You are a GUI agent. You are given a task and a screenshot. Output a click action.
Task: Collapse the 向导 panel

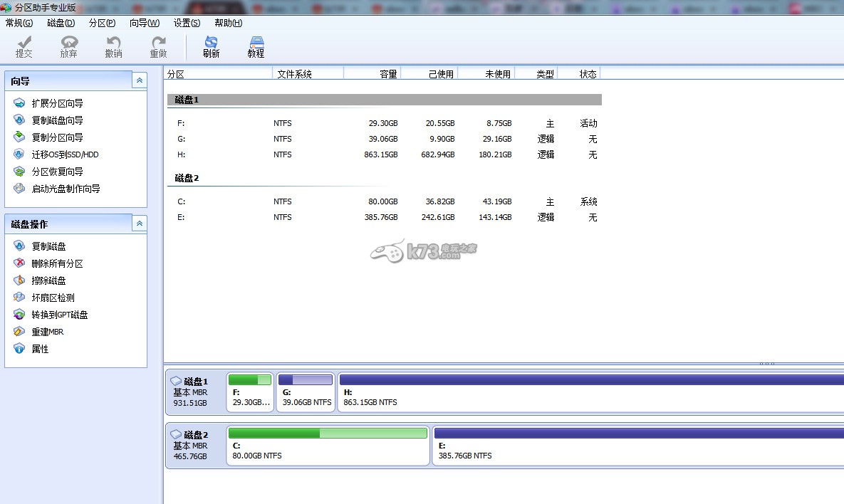[x=140, y=81]
